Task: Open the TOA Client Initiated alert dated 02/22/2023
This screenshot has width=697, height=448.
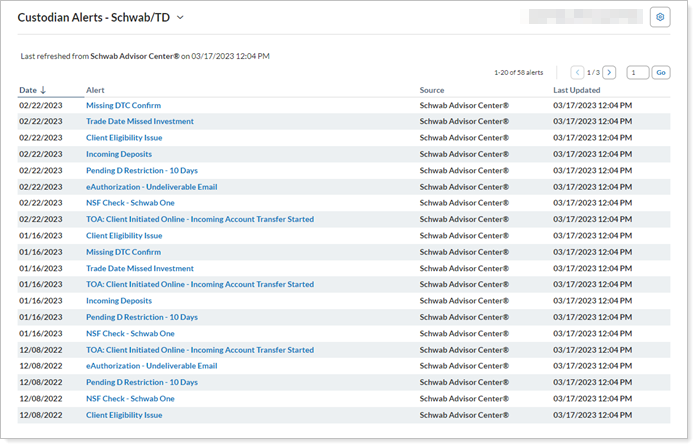Action: point(200,219)
